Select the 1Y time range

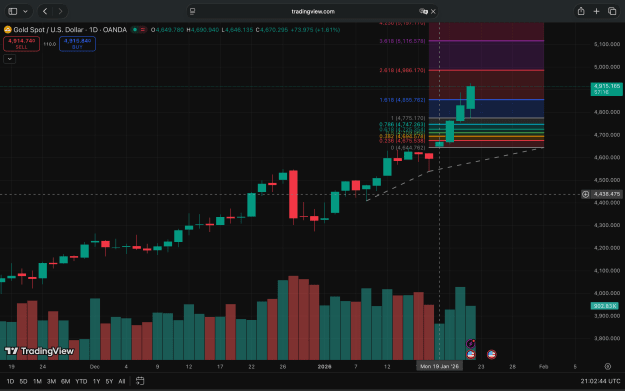pos(96,381)
